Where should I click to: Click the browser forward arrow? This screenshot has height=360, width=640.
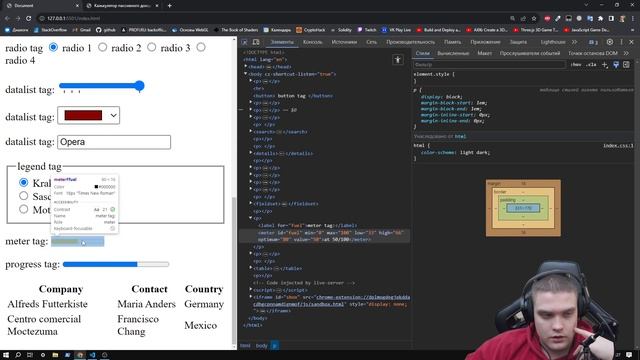coord(18,18)
